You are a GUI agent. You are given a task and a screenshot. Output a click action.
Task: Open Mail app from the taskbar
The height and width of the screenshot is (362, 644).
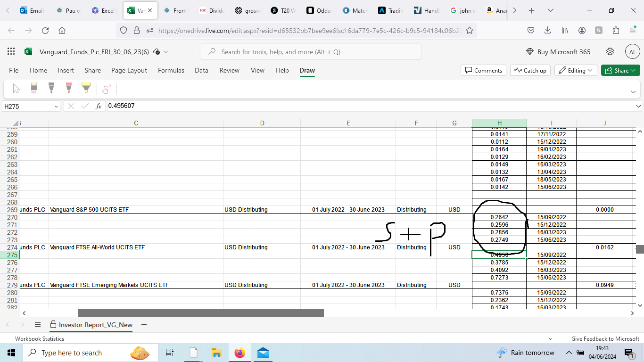[x=263, y=353]
